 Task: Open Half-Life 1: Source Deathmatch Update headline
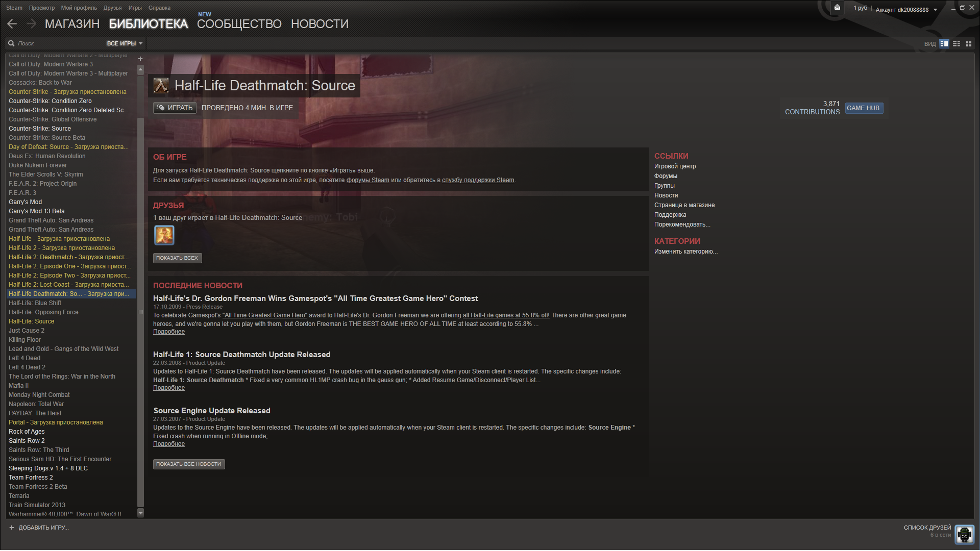tap(241, 355)
